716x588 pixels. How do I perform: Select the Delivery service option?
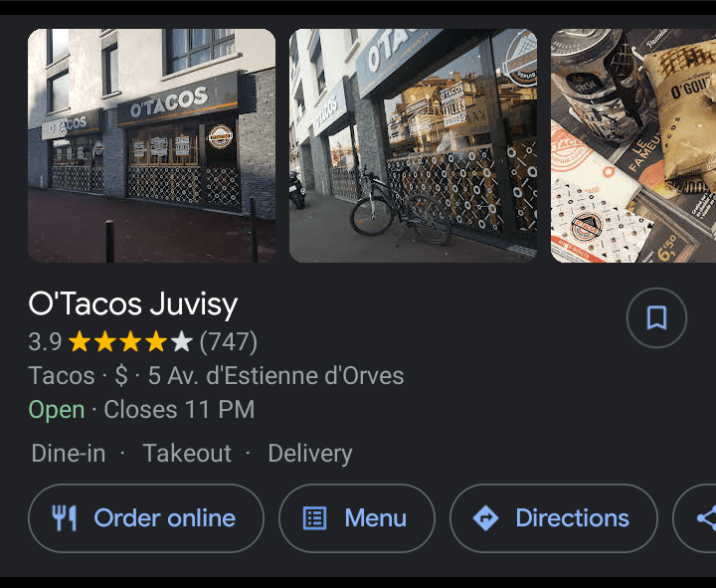click(x=310, y=454)
